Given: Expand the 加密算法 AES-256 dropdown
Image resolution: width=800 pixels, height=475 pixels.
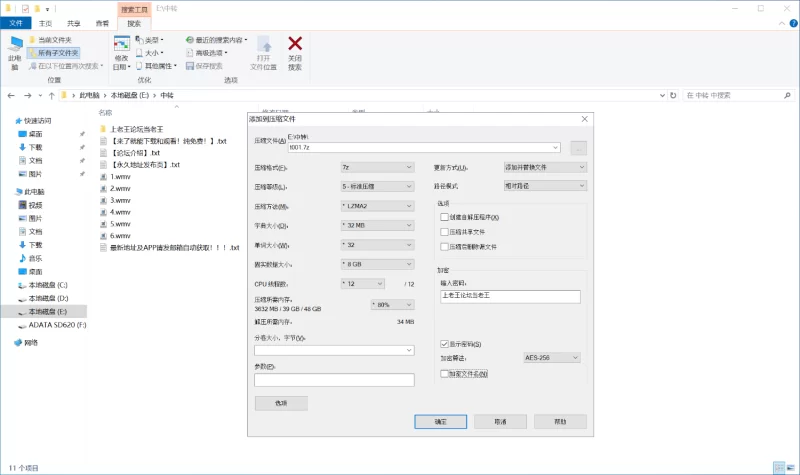Looking at the screenshot, I should point(551,357).
